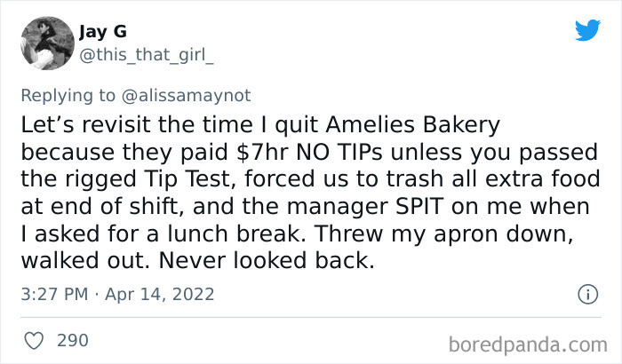
Task: Click "Amelies Bakery" in the tweet text
Action: 413,125
